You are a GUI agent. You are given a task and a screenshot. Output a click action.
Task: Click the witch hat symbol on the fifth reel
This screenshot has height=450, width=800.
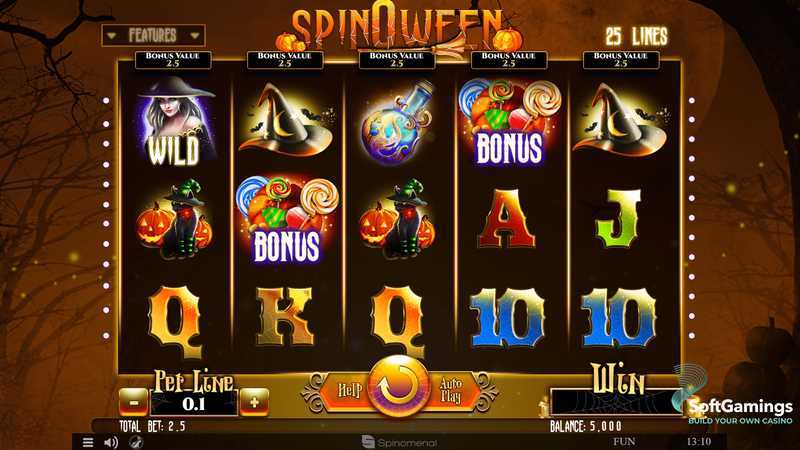click(619, 121)
